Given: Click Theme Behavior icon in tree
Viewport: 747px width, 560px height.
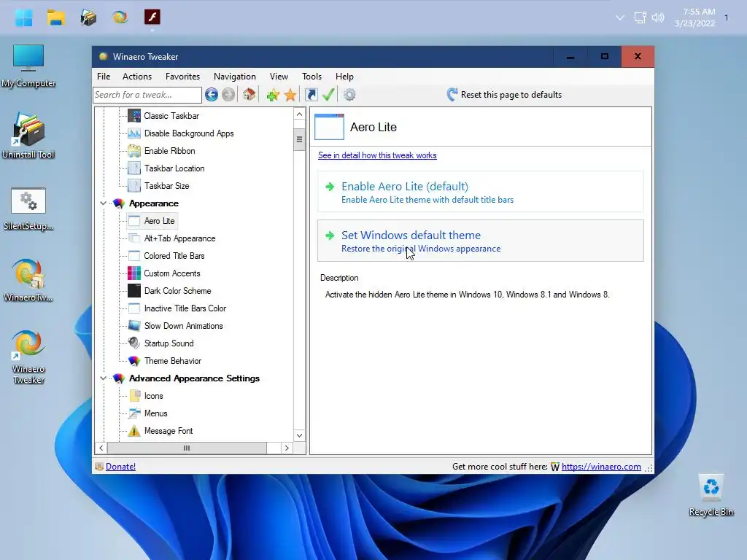Looking at the screenshot, I should [134, 361].
